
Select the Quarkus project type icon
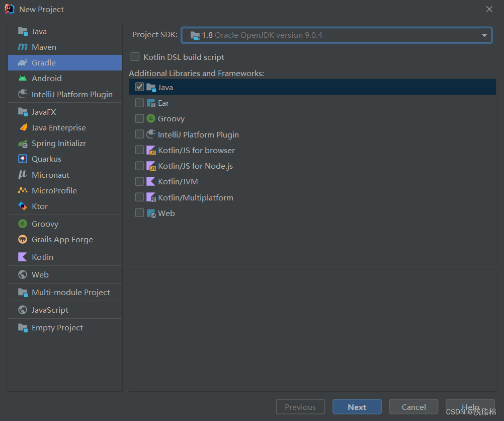point(22,159)
